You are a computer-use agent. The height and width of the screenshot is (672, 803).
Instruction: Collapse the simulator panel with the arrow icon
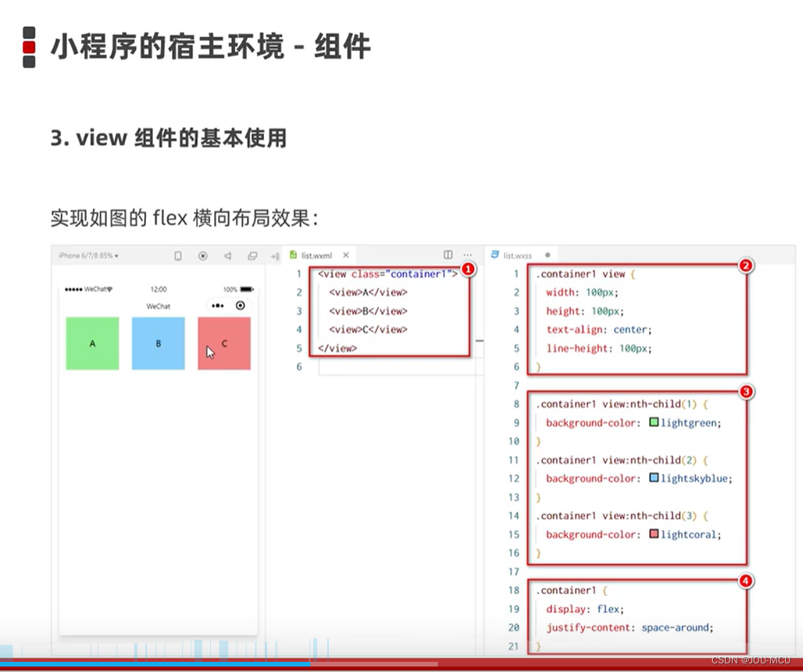[275, 255]
